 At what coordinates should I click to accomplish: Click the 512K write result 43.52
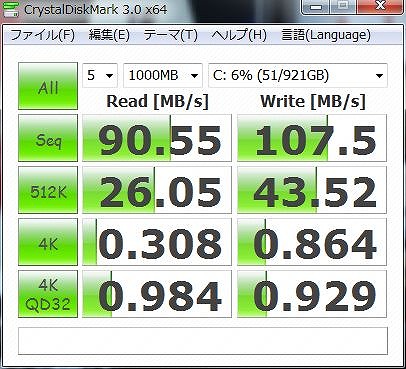(x=312, y=190)
